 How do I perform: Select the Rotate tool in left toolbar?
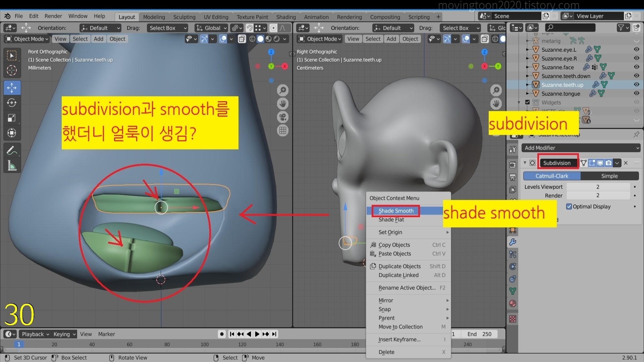pos(12,103)
